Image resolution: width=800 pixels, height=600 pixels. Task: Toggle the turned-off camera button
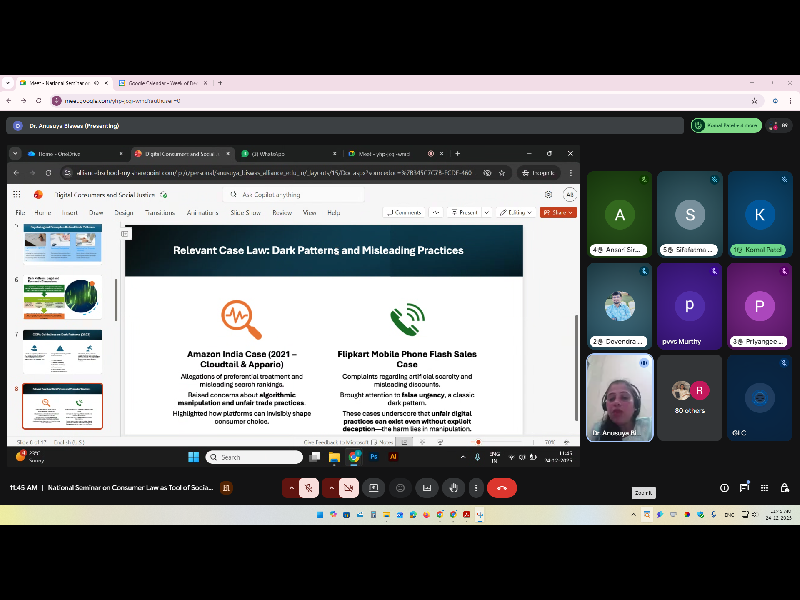347,488
